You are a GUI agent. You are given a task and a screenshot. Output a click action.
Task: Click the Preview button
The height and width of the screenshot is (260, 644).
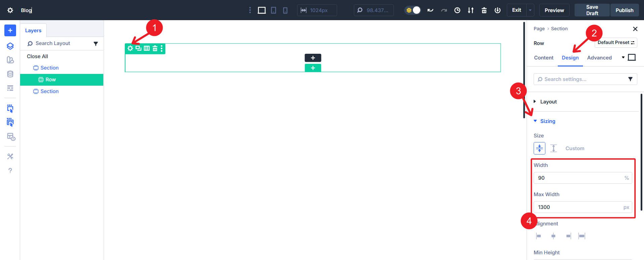pos(554,10)
